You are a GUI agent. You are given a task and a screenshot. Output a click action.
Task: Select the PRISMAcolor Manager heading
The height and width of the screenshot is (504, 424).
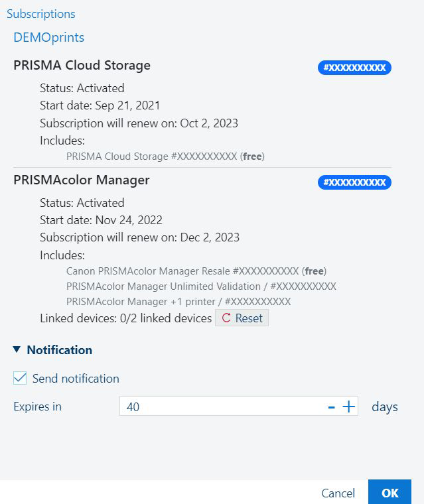(82, 180)
